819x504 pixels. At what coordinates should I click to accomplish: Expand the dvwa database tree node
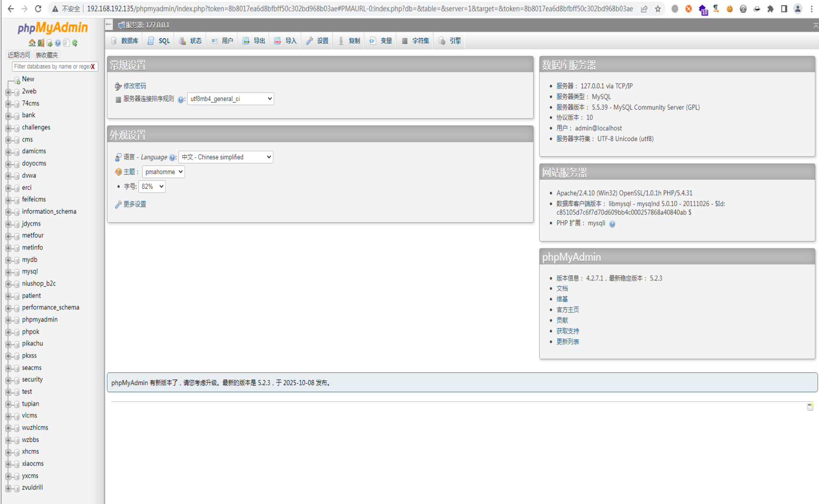click(x=8, y=176)
